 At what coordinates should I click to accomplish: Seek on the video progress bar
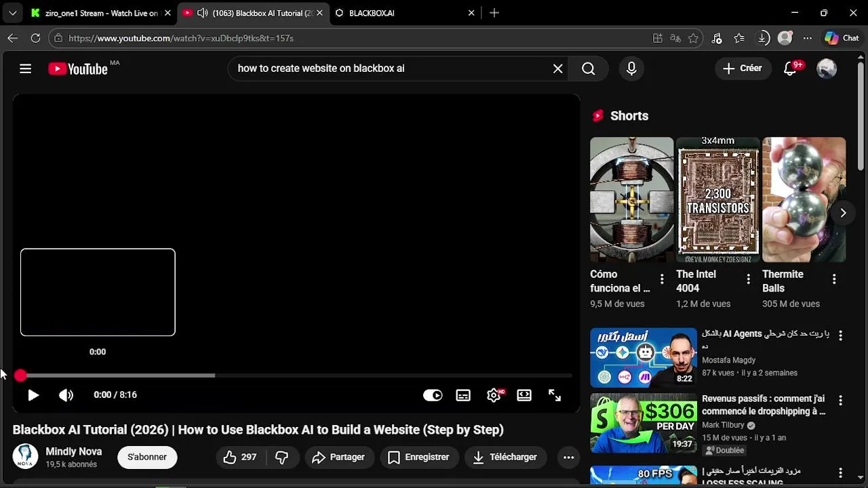click(x=296, y=375)
